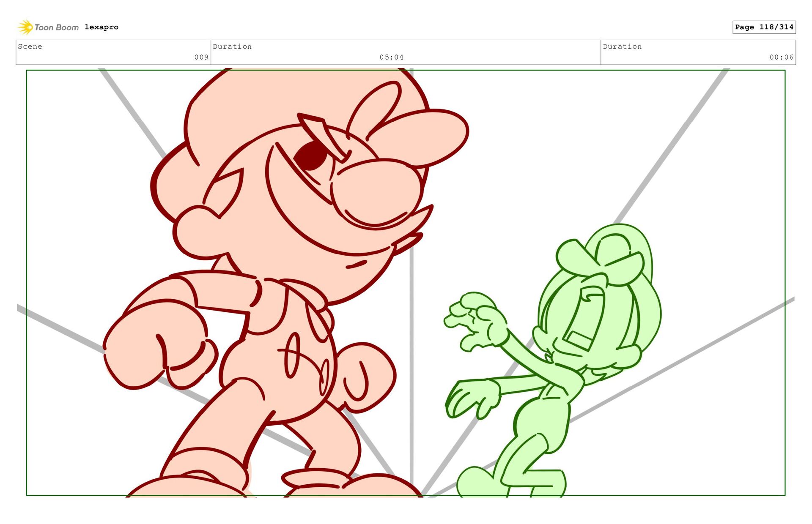Select the storyboard panel thumbnail
This screenshot has width=812, height=524.
[x=406, y=283]
